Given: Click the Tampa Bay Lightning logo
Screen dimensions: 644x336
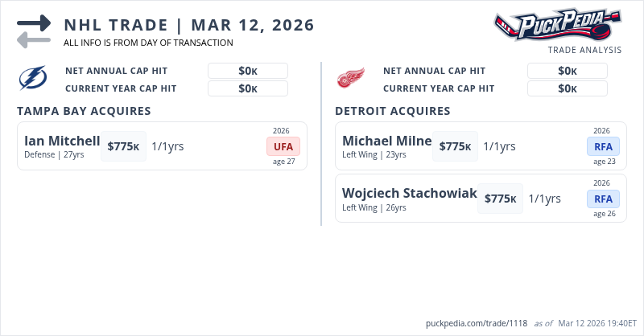Looking at the screenshot, I should pos(33,79).
